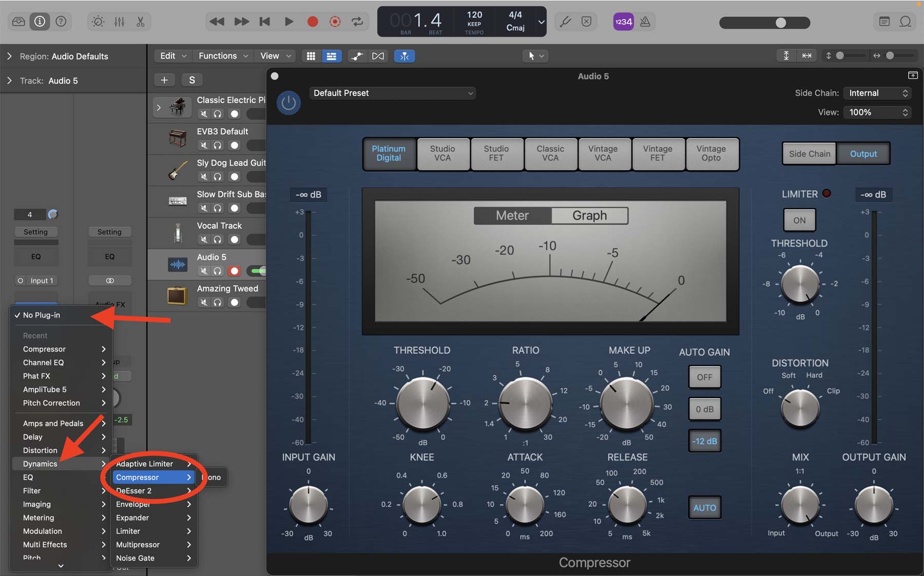Switch to grid view icon

click(x=311, y=56)
